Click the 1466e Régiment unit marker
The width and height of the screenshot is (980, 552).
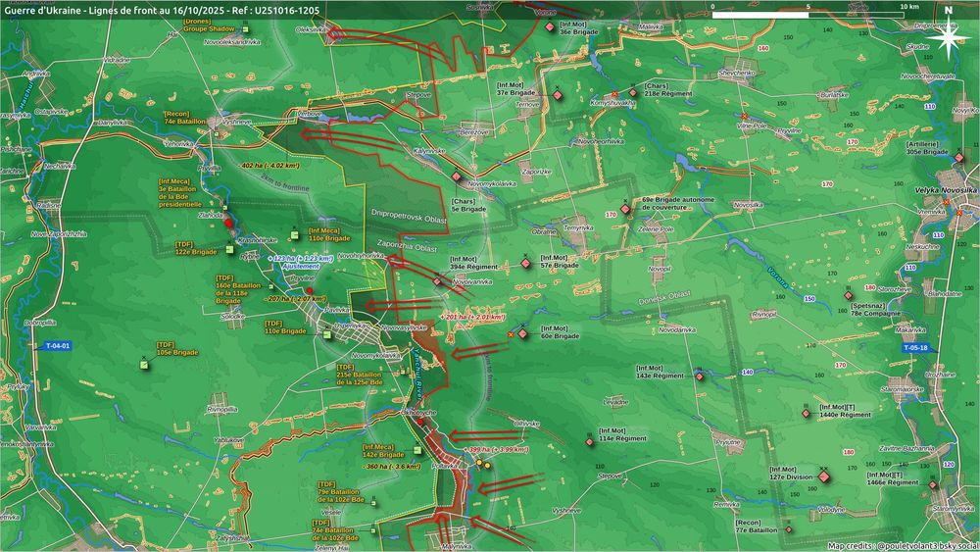tap(933, 485)
